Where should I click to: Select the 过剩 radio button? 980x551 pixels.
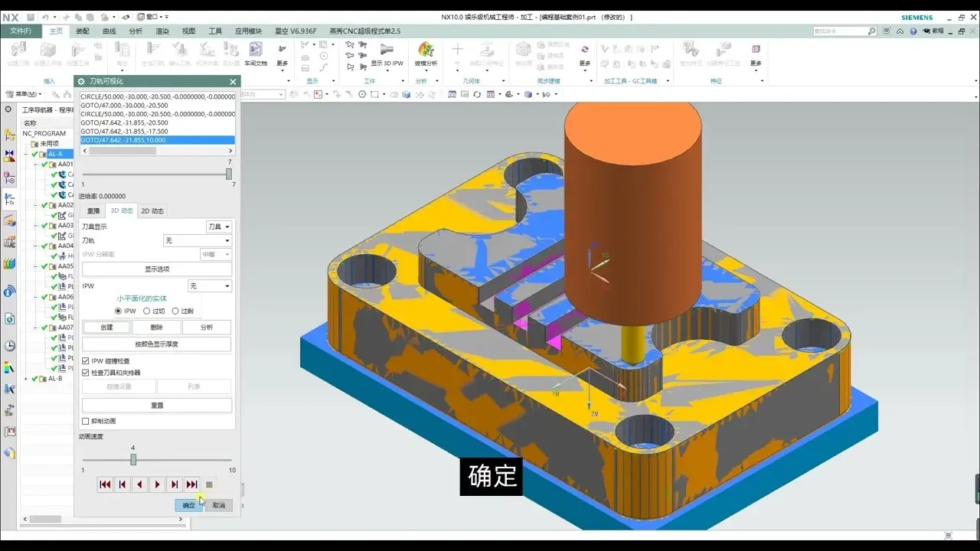175,311
